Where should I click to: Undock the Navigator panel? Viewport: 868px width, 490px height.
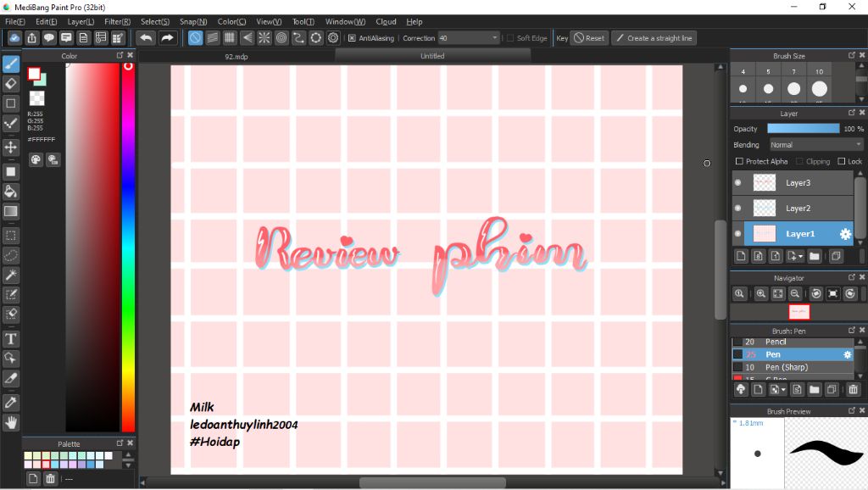click(x=852, y=277)
